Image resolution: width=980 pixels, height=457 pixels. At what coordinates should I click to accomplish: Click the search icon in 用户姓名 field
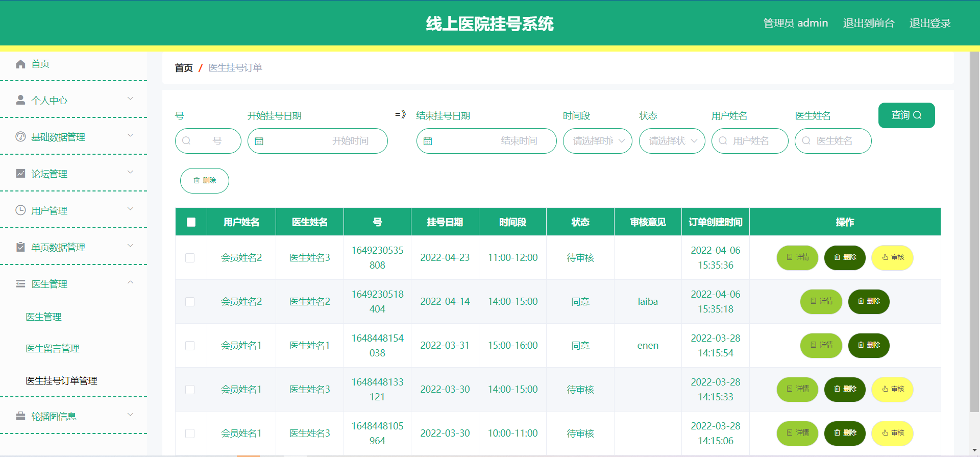(x=723, y=141)
